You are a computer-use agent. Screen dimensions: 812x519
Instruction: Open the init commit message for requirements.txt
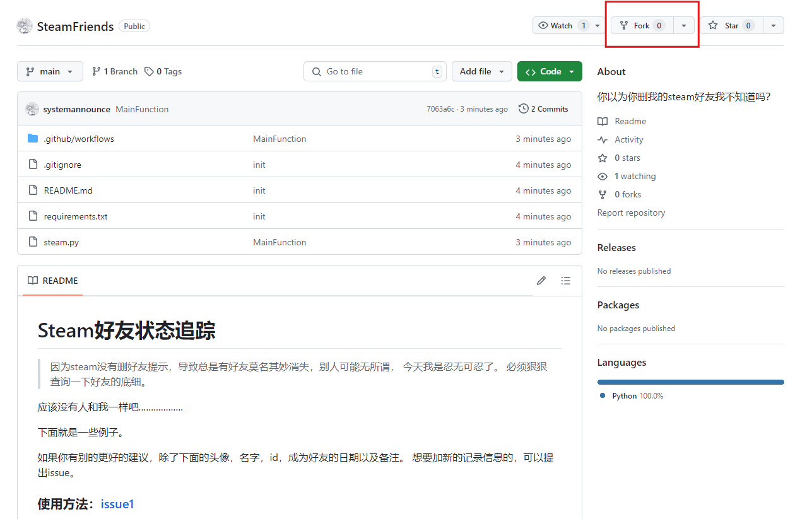pyautogui.click(x=259, y=216)
